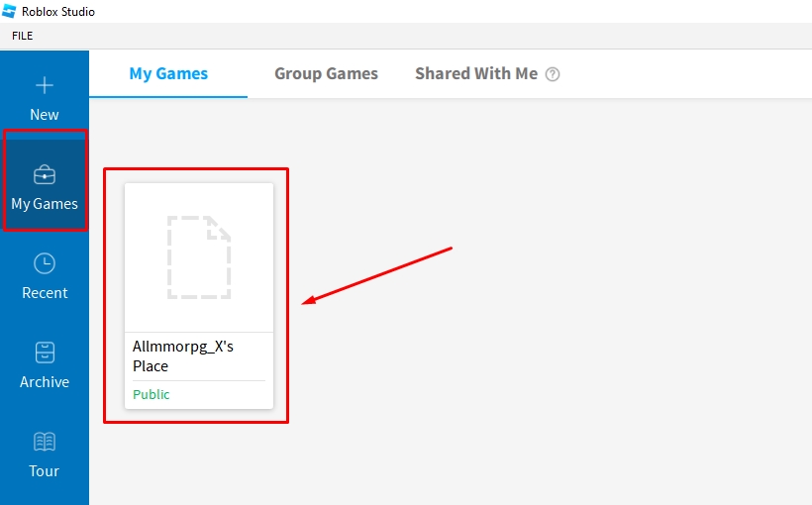Click the Recent label in sidebar
The image size is (812, 505).
pos(45,293)
